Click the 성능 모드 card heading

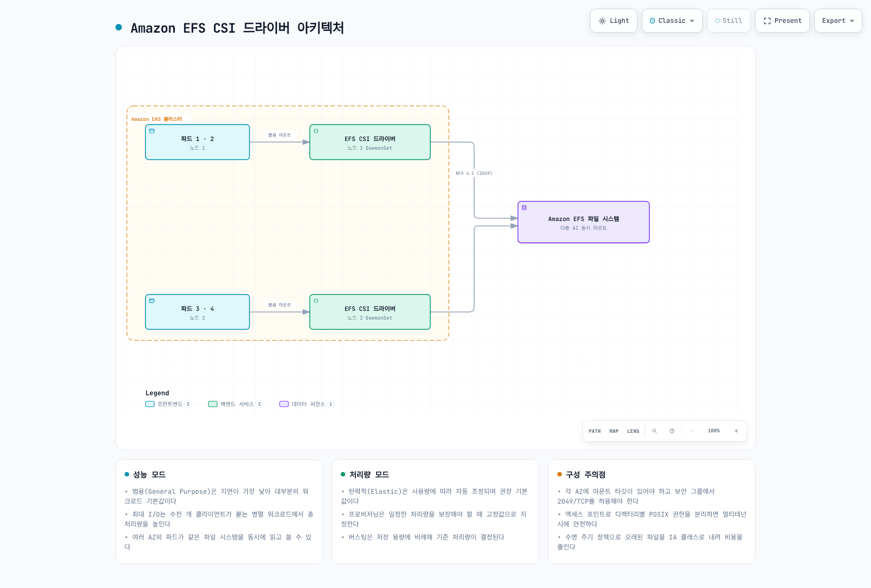150,475
